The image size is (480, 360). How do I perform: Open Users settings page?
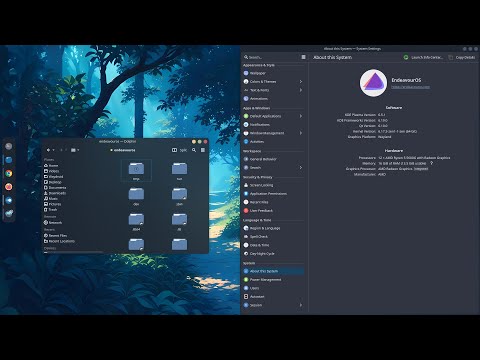pyautogui.click(x=273, y=288)
